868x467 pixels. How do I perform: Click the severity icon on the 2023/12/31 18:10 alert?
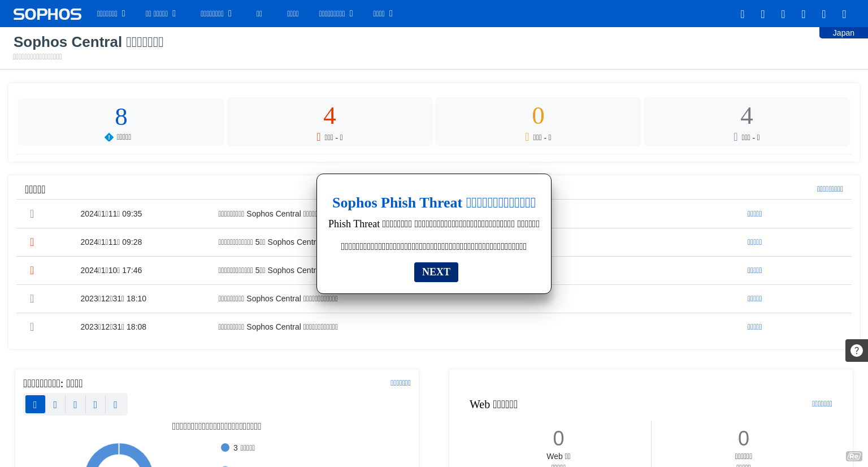pos(32,299)
